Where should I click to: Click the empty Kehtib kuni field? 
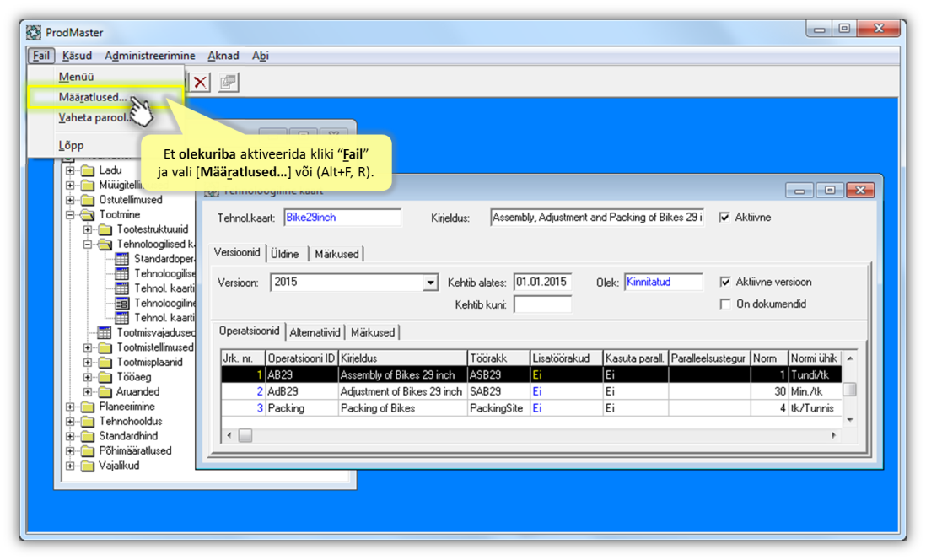[542, 304]
